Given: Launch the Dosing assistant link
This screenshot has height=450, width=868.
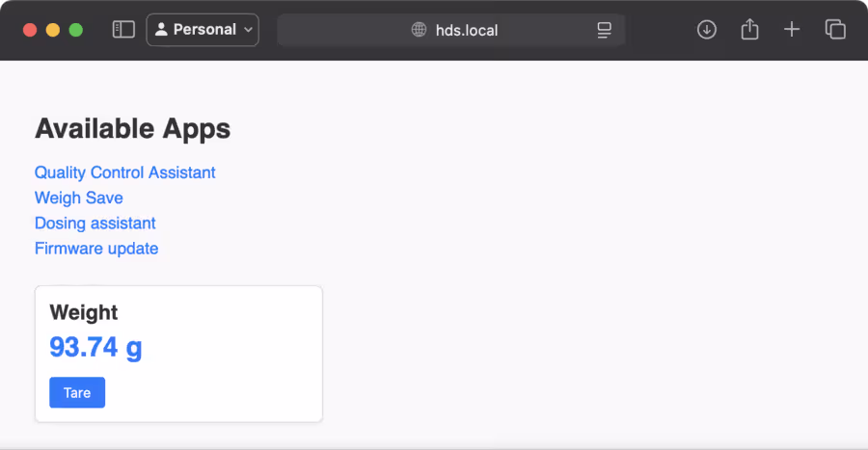Looking at the screenshot, I should 95,224.
